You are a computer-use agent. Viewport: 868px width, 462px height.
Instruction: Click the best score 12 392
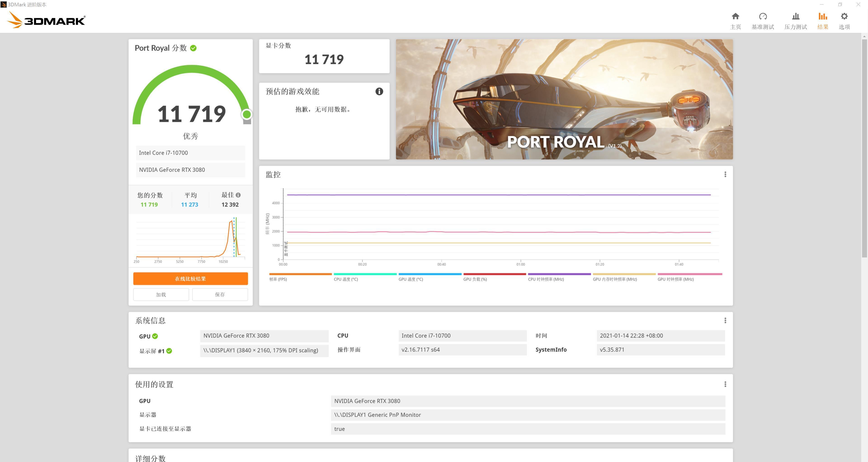[230, 205]
